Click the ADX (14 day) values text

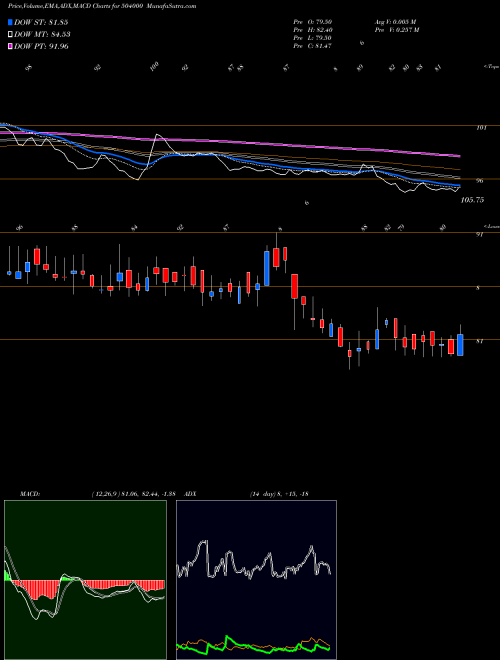pyautogui.click(x=279, y=493)
